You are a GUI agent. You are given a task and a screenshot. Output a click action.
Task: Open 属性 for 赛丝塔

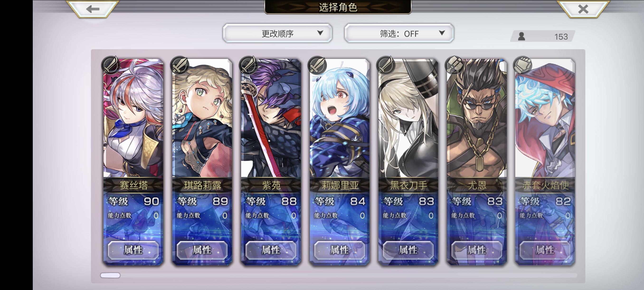pos(133,250)
